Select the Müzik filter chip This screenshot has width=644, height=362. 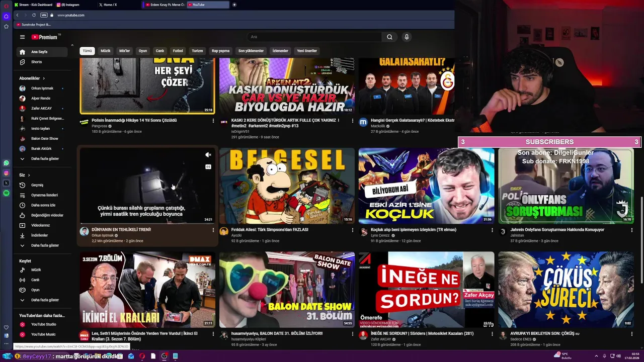[105, 51]
